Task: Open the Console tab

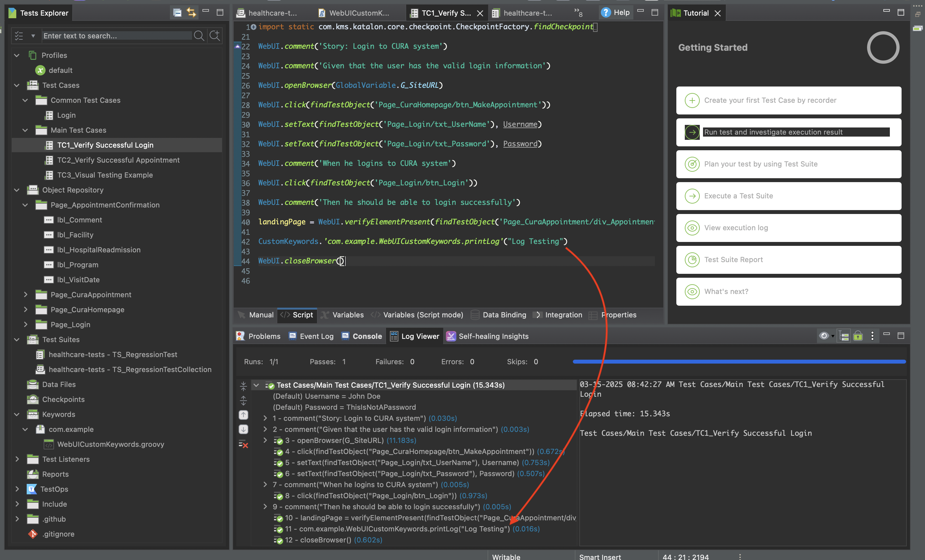Action: coord(362,337)
